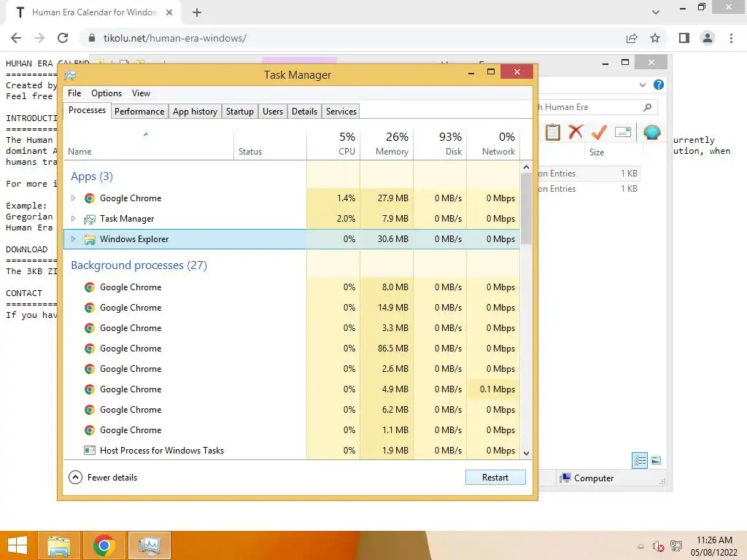The width and height of the screenshot is (747, 560).
Task: Select Chrome background process using 8.0 MB
Action: click(x=292, y=287)
